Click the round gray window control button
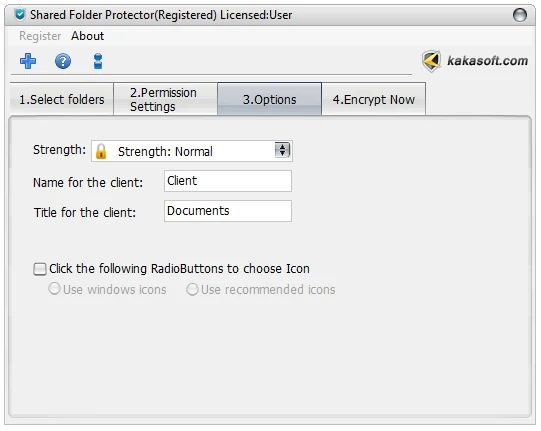This screenshot has width=541, height=431. [x=520, y=15]
